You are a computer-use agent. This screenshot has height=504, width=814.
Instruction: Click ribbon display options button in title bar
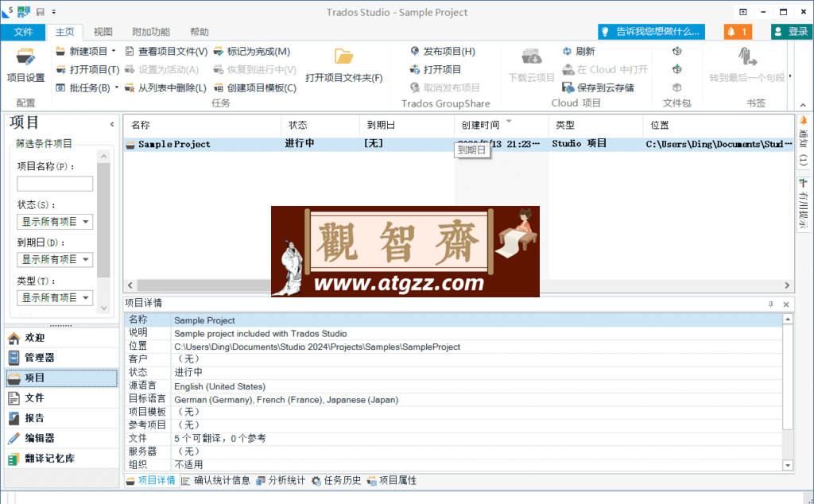(743, 11)
